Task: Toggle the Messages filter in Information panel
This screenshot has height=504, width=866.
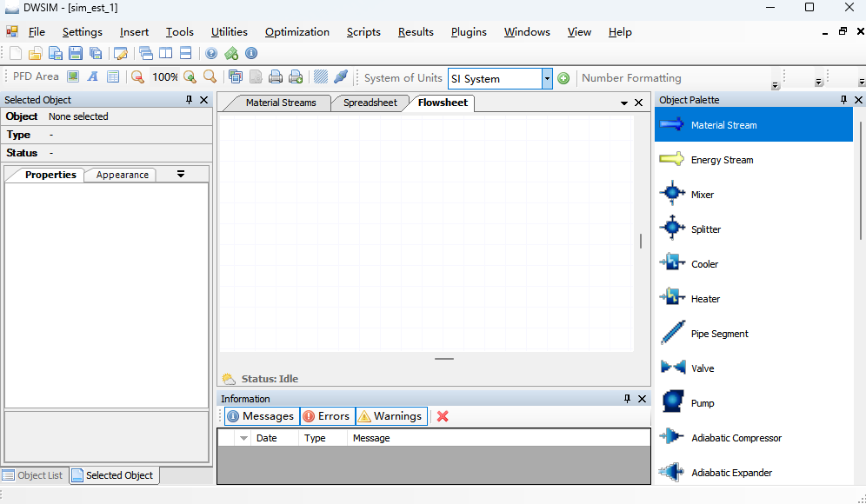Action: (x=261, y=416)
